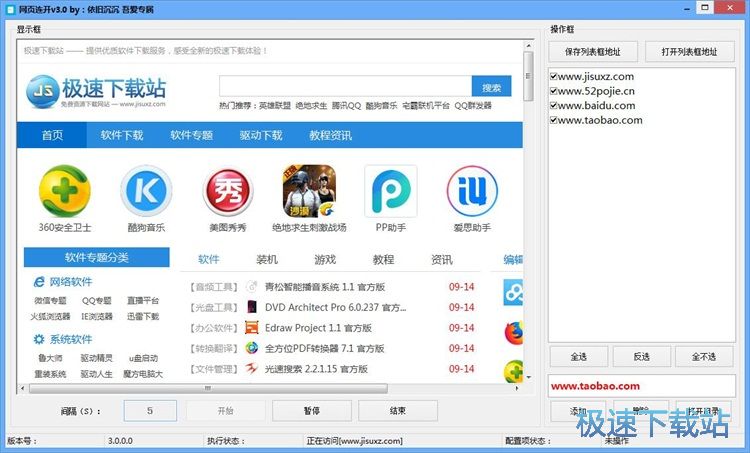This screenshot has height=453, width=750.
Task: Click the 系统软件 gear icon
Action: point(39,339)
